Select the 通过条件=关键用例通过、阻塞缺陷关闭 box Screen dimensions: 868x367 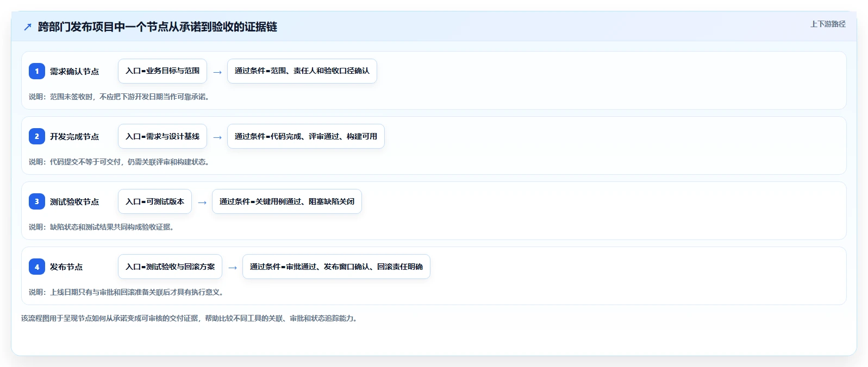[287, 201]
